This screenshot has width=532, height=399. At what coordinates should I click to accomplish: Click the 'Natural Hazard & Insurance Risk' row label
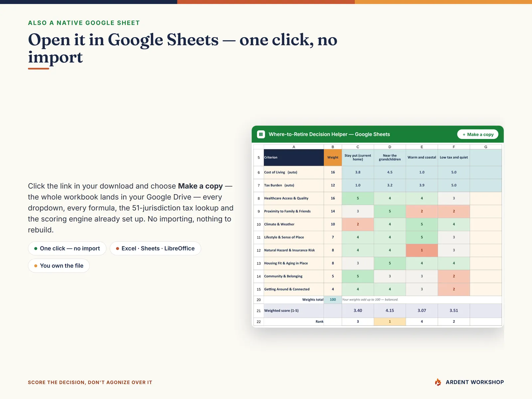(294, 250)
